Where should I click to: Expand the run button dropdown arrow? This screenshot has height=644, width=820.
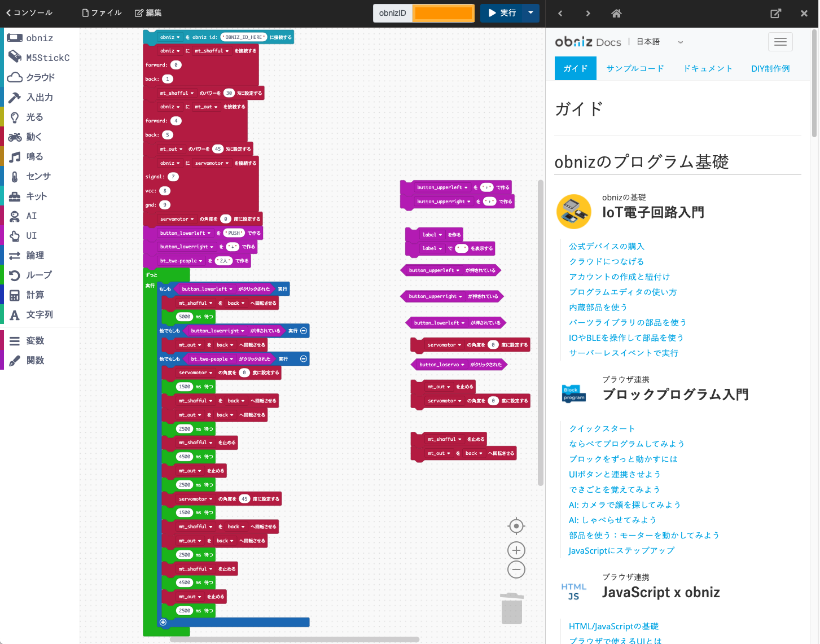point(530,13)
